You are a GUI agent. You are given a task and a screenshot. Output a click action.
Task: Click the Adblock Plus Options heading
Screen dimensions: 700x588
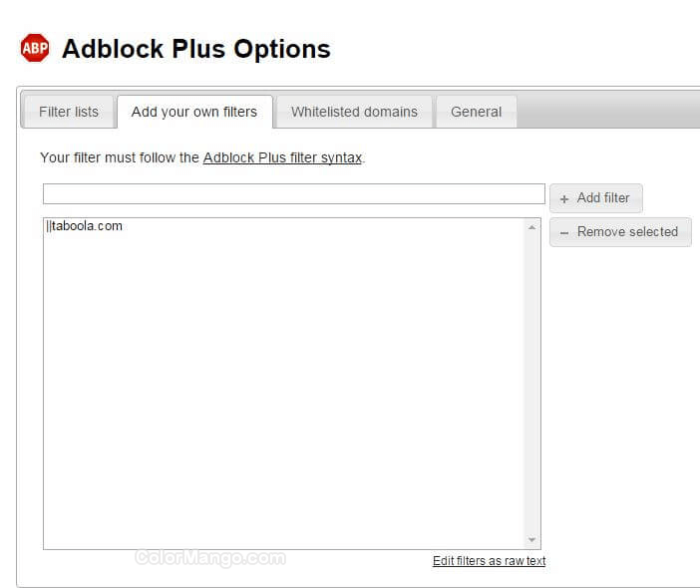coord(195,48)
